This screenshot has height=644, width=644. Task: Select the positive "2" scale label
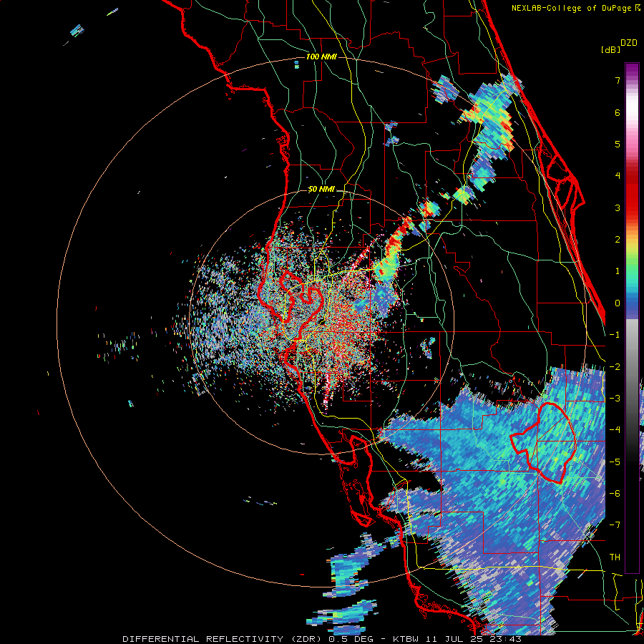[x=618, y=240]
